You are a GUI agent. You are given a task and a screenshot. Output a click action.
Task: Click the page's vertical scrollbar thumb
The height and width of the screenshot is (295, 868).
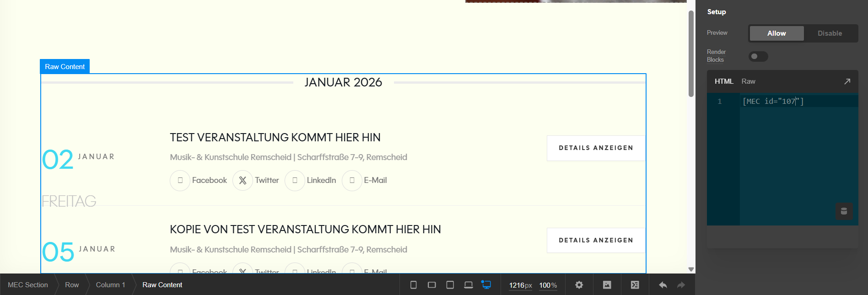[x=691, y=54]
